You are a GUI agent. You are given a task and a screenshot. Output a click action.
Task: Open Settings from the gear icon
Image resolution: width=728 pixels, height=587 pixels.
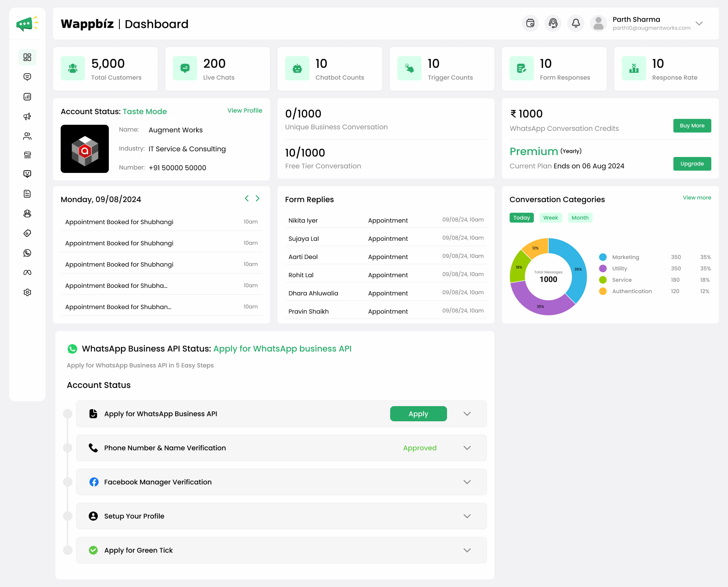(27, 292)
